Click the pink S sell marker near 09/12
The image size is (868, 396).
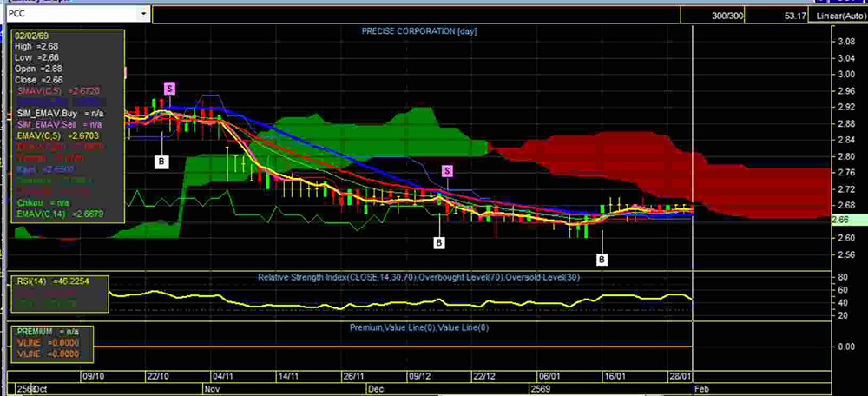pos(448,170)
